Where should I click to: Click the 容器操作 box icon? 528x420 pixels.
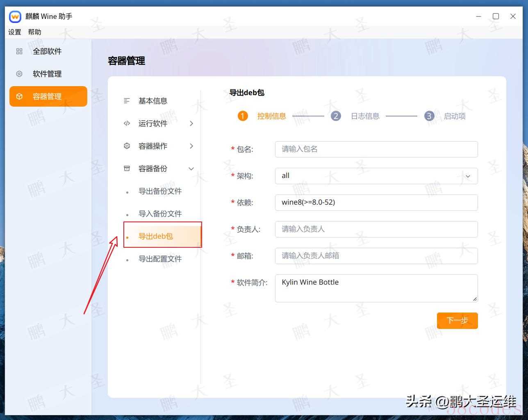[x=127, y=146]
